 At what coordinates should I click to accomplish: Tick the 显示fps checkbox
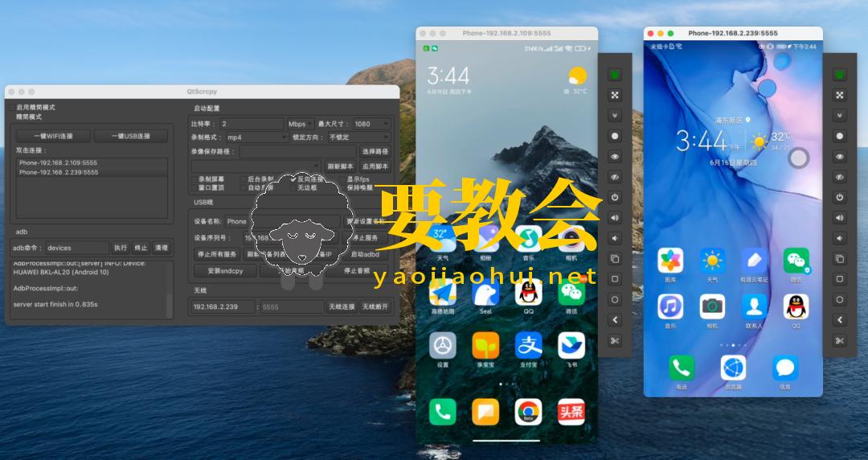point(343,179)
